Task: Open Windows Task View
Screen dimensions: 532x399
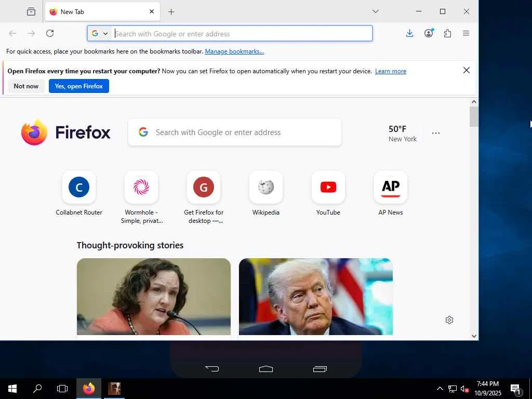Action: pos(62,389)
